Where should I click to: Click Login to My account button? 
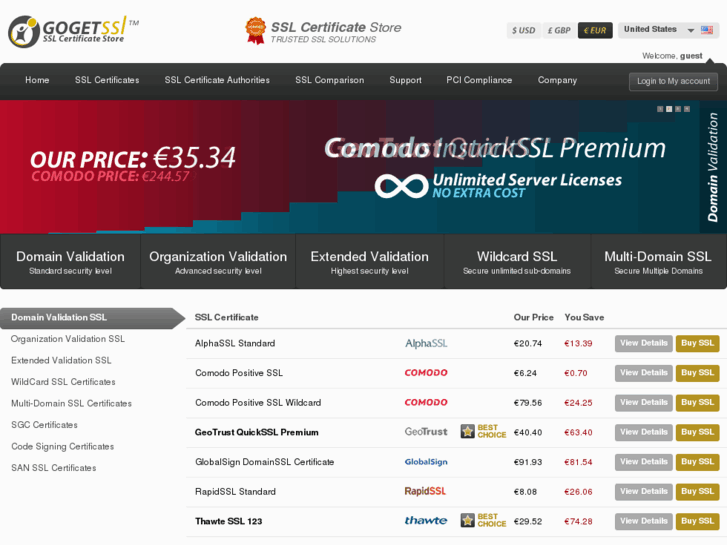coord(673,81)
